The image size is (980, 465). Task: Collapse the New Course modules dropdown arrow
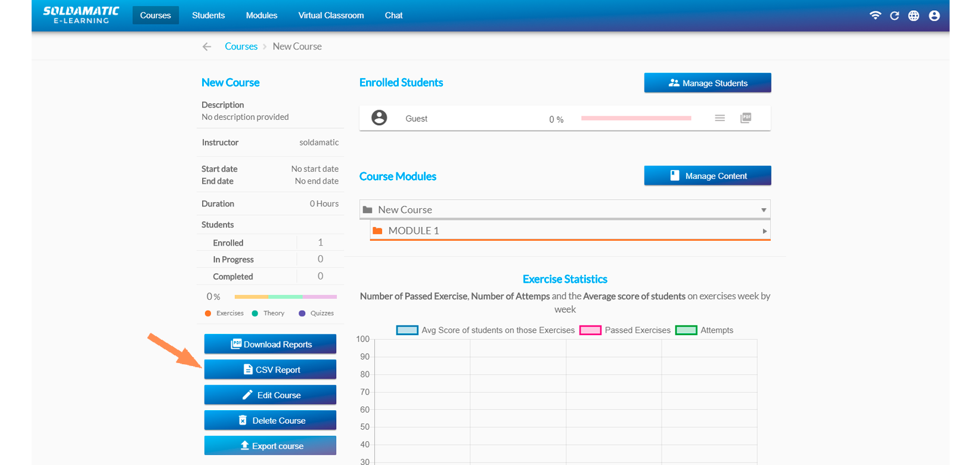pos(763,210)
